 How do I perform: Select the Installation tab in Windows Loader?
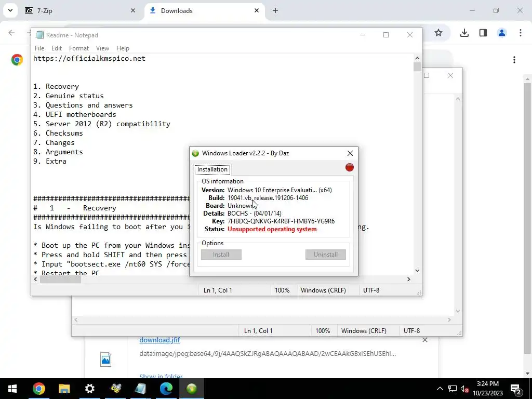pos(212,169)
